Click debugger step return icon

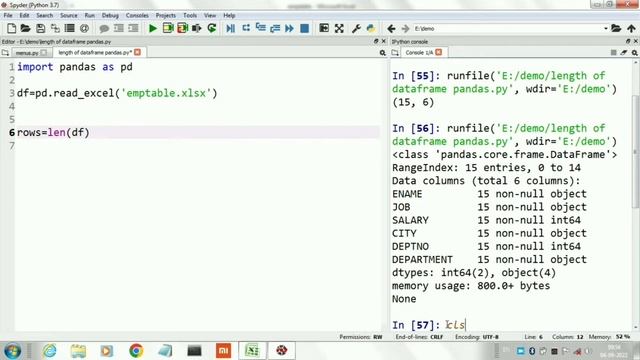[x=275, y=28]
